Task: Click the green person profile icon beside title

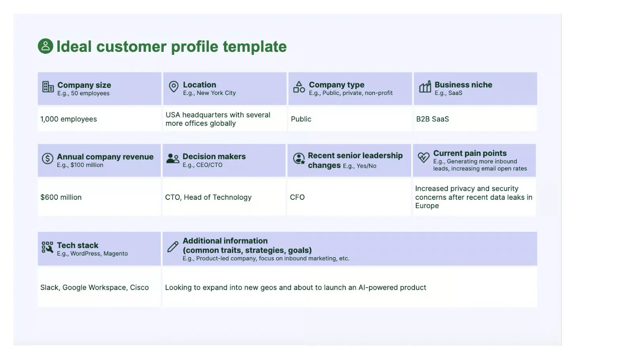Action: coord(46,46)
